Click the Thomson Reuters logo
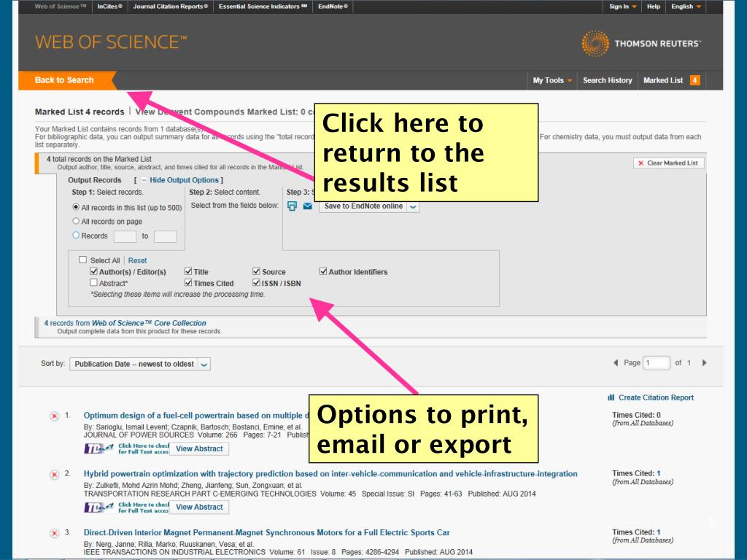This screenshot has height=560, width=747. coord(640,43)
